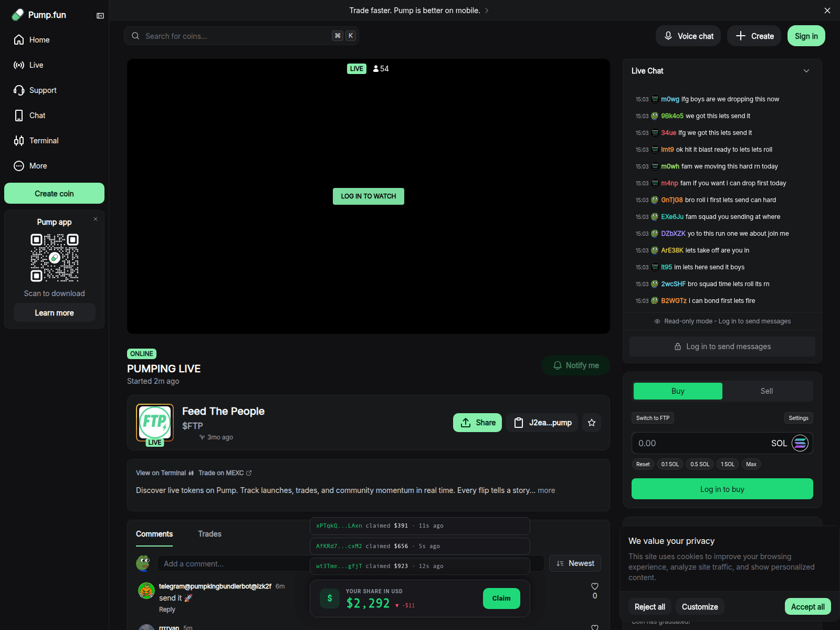The image size is (840, 630).
Task: Click Learn more on Pump app card
Action: [55, 312]
